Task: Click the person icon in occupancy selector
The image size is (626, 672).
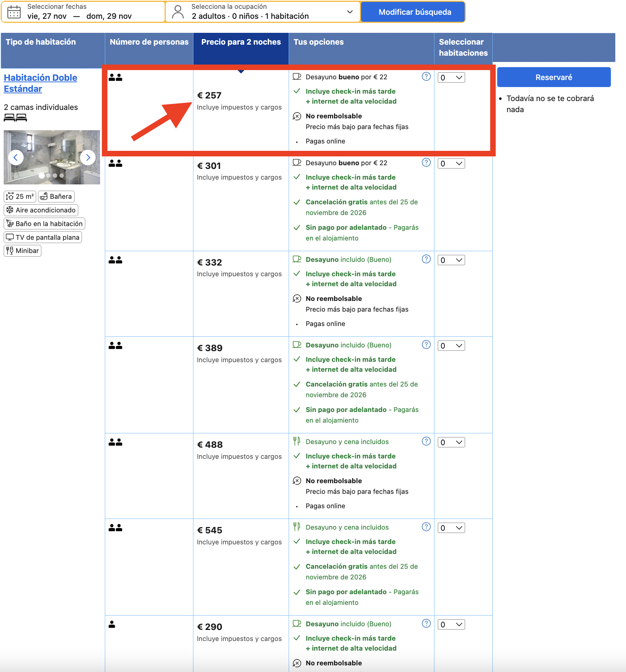Action: tap(178, 12)
